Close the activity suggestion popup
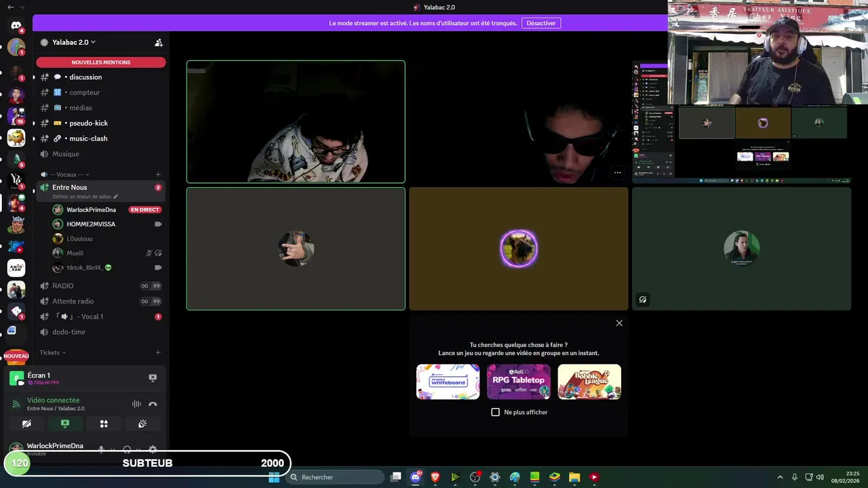Screen dimensions: 868x488 point(619,323)
